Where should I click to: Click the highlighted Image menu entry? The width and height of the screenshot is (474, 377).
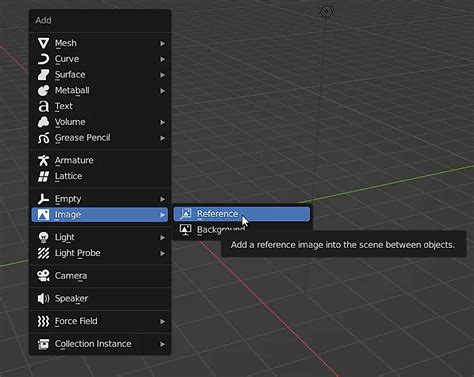100,215
